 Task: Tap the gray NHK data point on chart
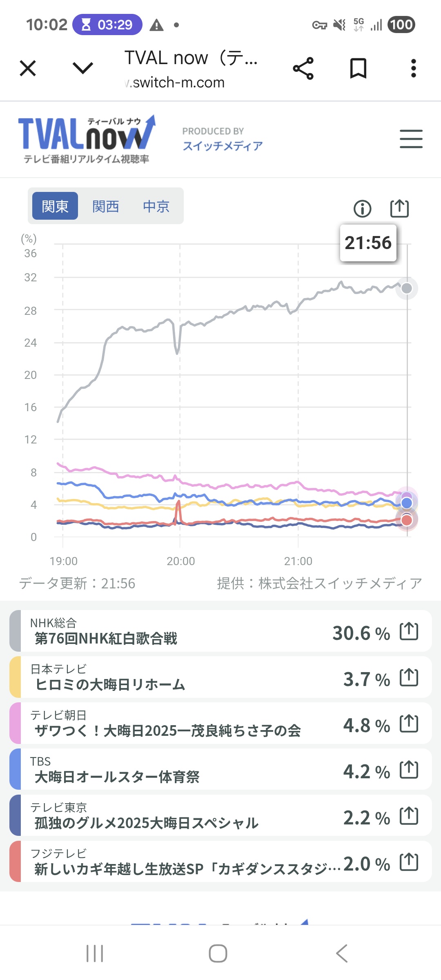[407, 288]
